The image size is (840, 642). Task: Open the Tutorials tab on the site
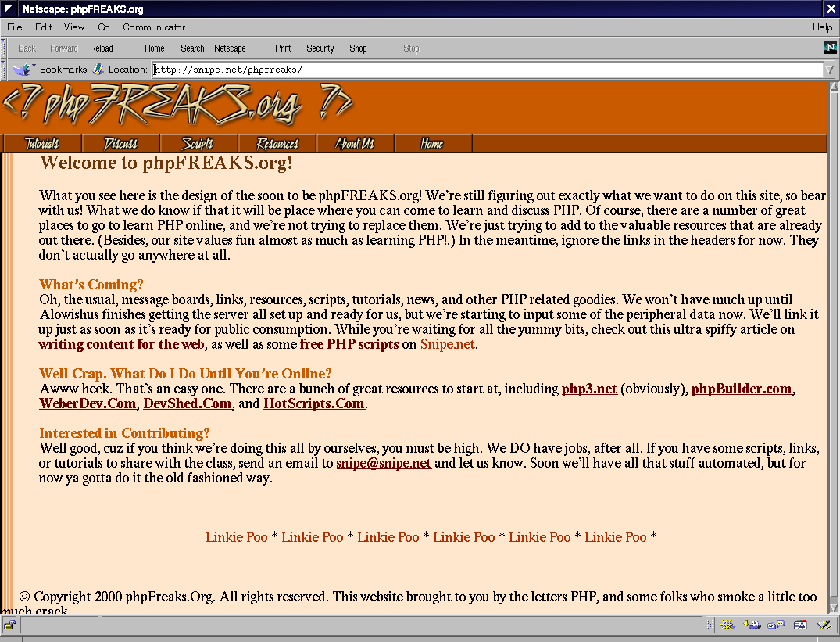42,144
